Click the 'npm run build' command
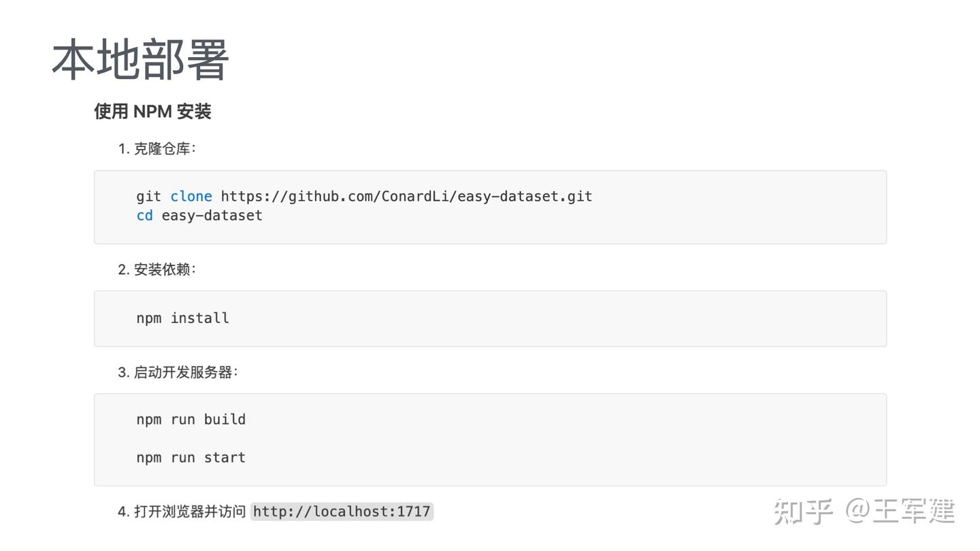 pyautogui.click(x=191, y=420)
